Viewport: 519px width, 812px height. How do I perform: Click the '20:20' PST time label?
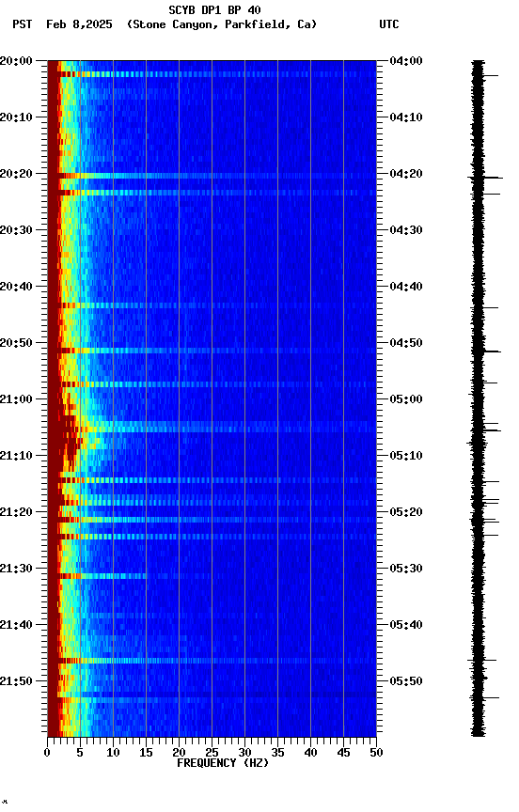[16, 174]
